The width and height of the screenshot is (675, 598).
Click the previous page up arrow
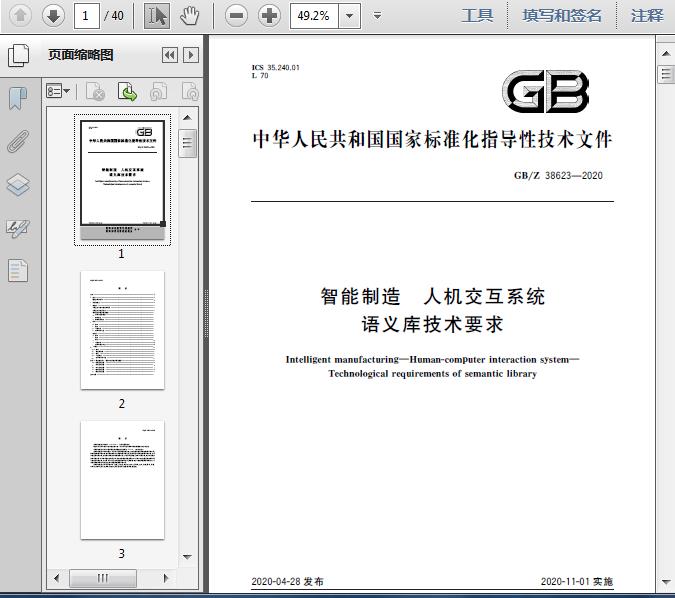tap(21, 15)
